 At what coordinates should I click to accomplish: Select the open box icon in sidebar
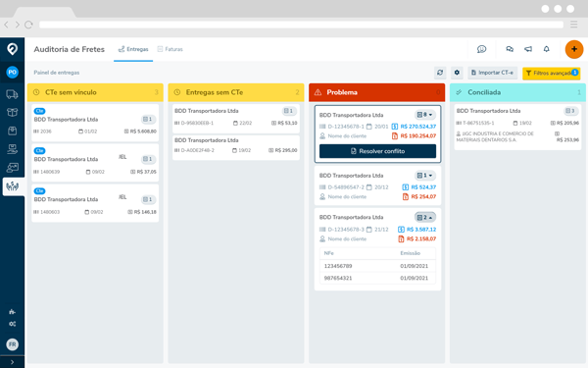click(12, 112)
